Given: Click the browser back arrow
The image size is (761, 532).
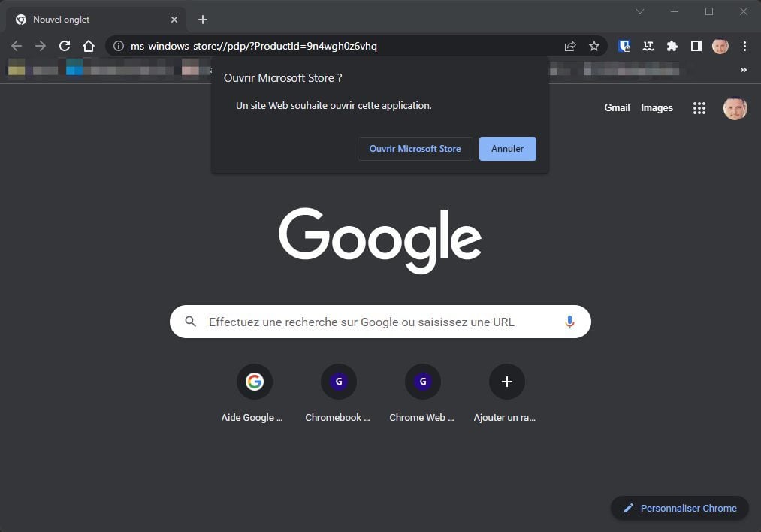Looking at the screenshot, I should [x=17, y=46].
